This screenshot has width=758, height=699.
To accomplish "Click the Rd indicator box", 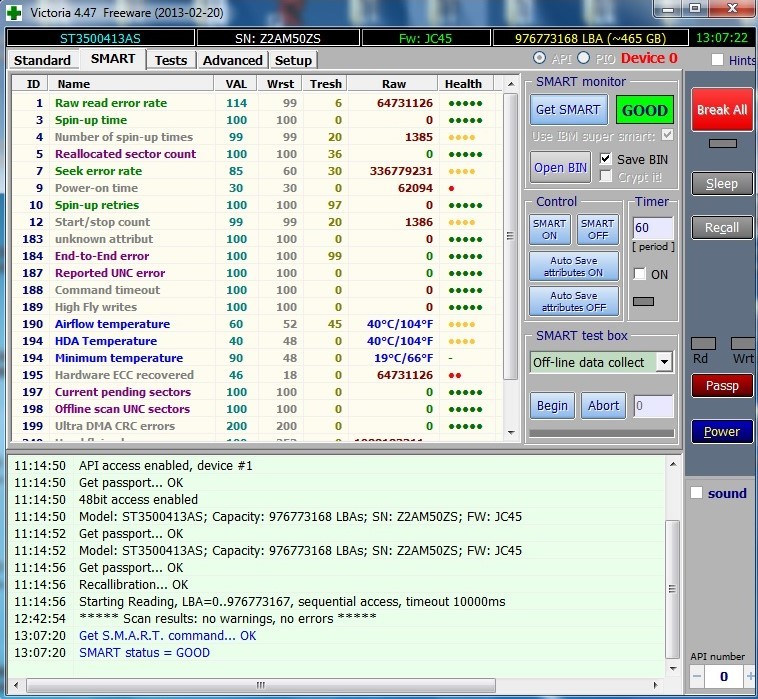I will pos(703,344).
